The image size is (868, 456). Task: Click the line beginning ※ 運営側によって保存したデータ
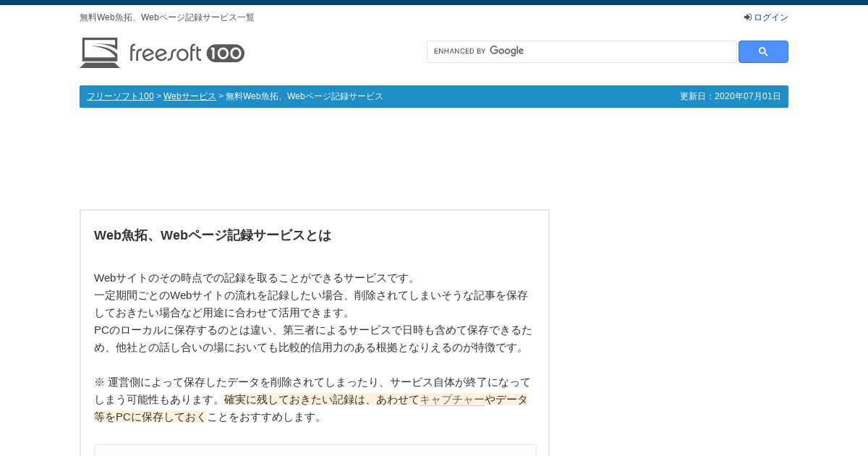point(312,382)
